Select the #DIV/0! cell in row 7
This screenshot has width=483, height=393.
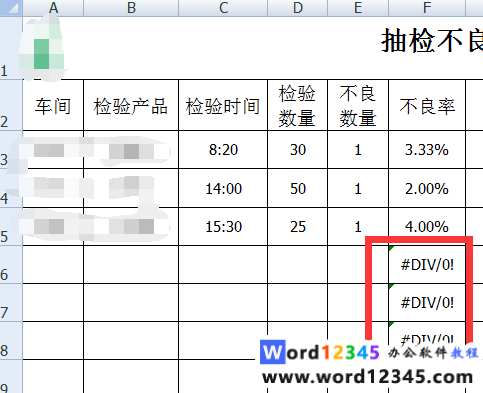pyautogui.click(x=427, y=302)
